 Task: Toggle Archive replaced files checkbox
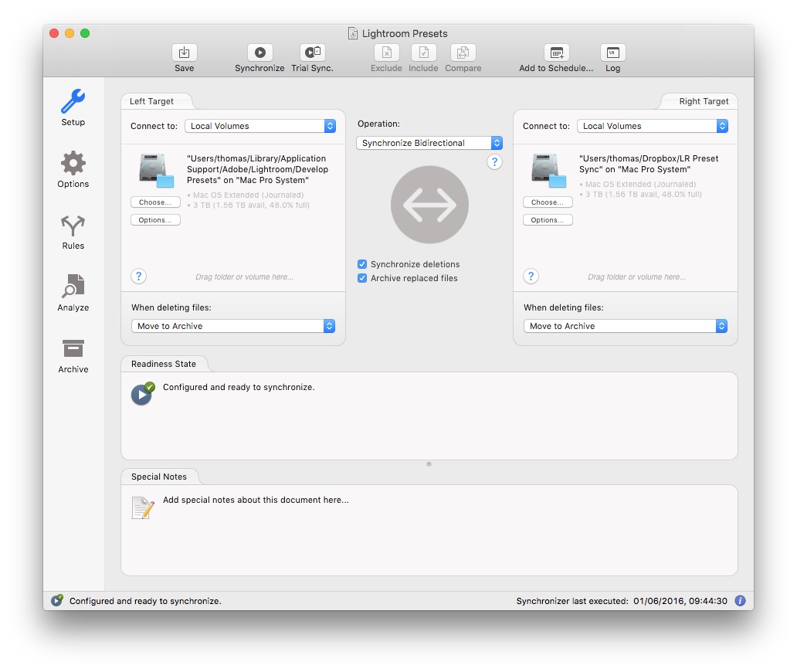click(362, 278)
